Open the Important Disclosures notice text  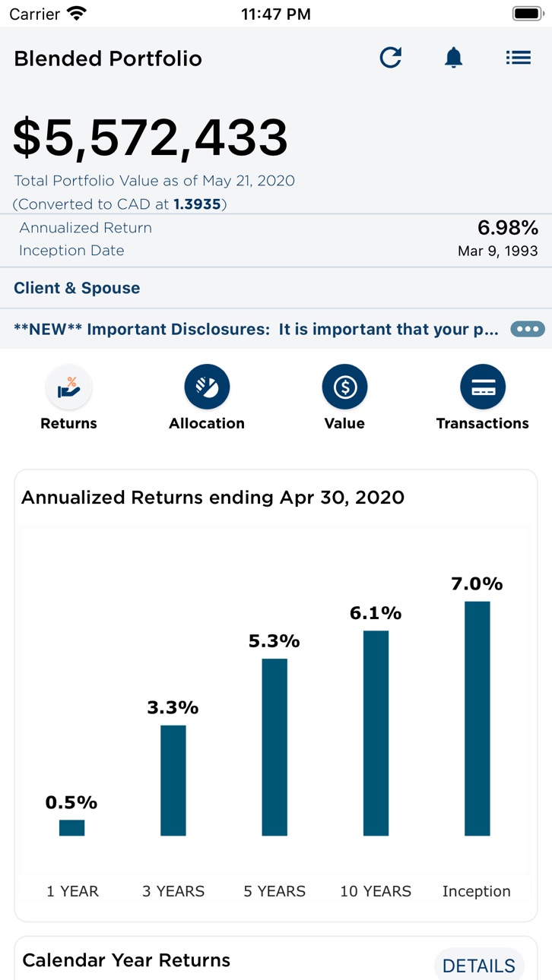[256, 329]
